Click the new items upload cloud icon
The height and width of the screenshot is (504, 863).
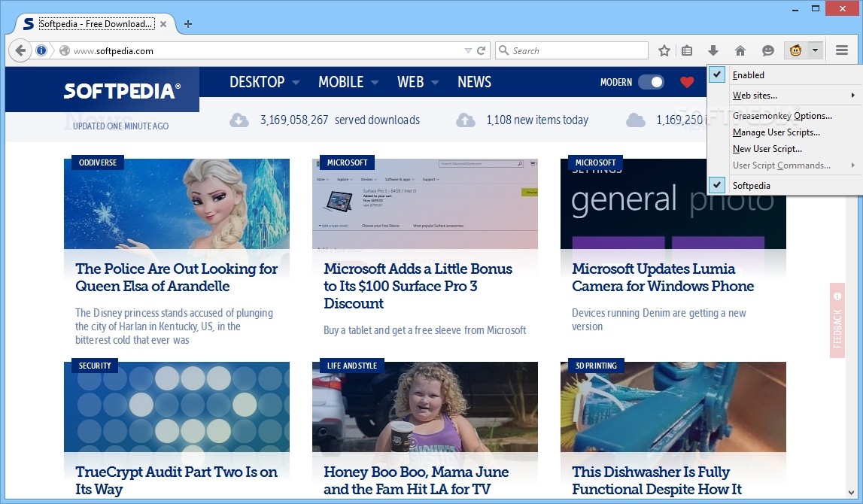[x=466, y=120]
